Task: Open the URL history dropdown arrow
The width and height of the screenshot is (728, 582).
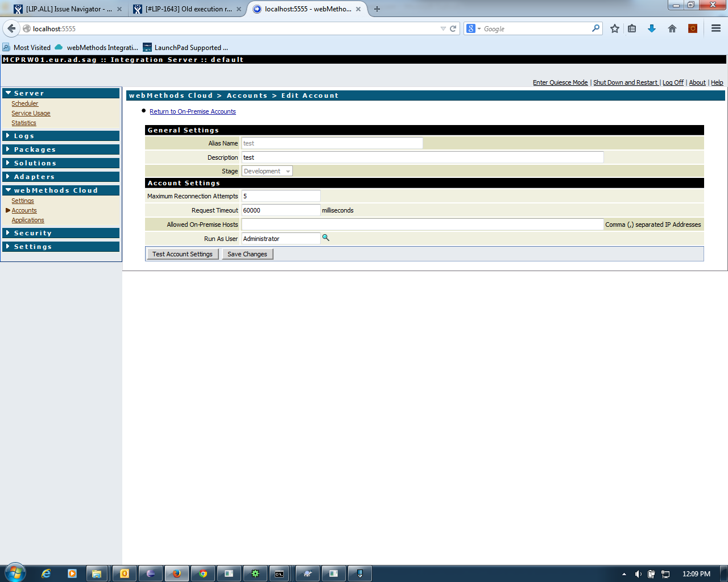Action: click(443, 28)
